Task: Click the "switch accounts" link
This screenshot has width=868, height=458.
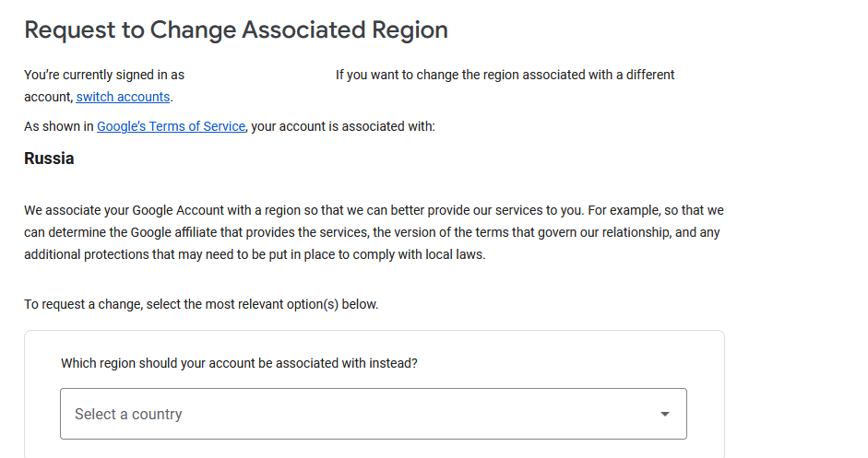Action: [x=123, y=97]
